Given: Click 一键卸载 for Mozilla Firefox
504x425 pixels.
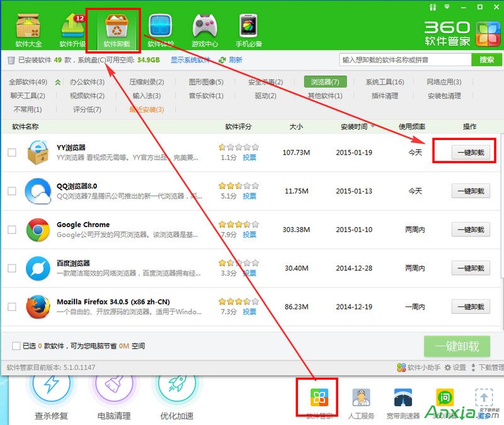Looking at the screenshot, I should click(x=471, y=306).
